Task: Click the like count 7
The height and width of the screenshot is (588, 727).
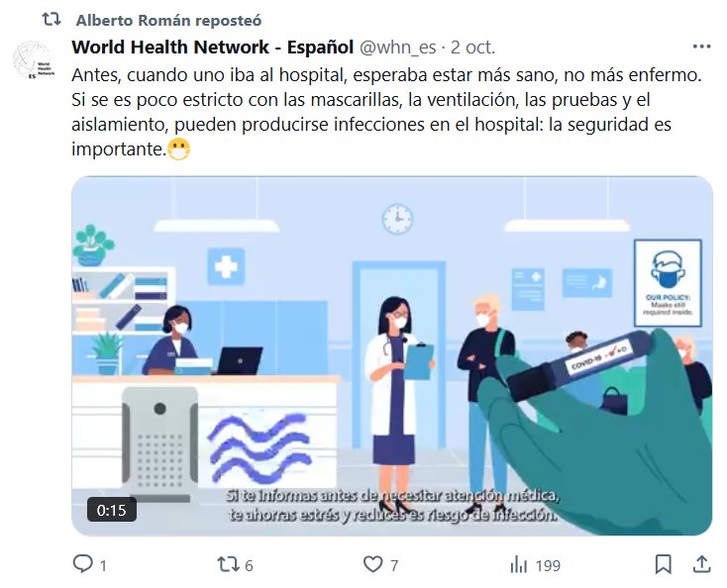Action: pos(393,565)
